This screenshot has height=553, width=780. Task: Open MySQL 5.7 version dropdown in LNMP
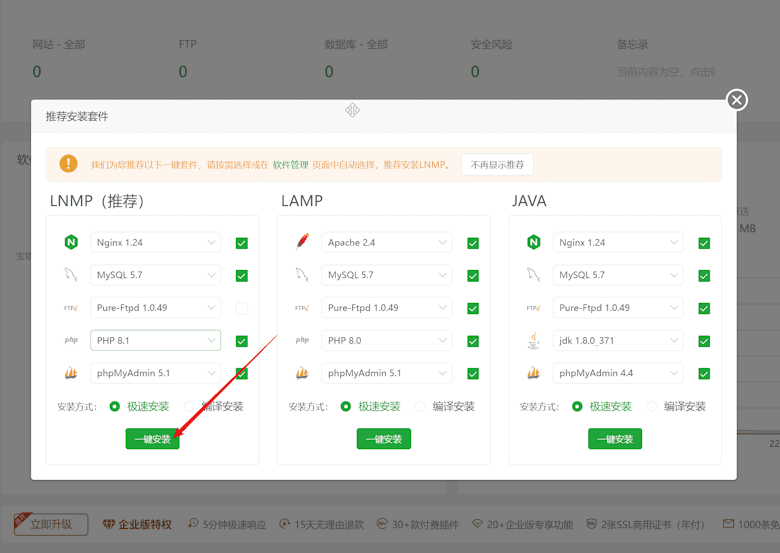click(x=155, y=275)
